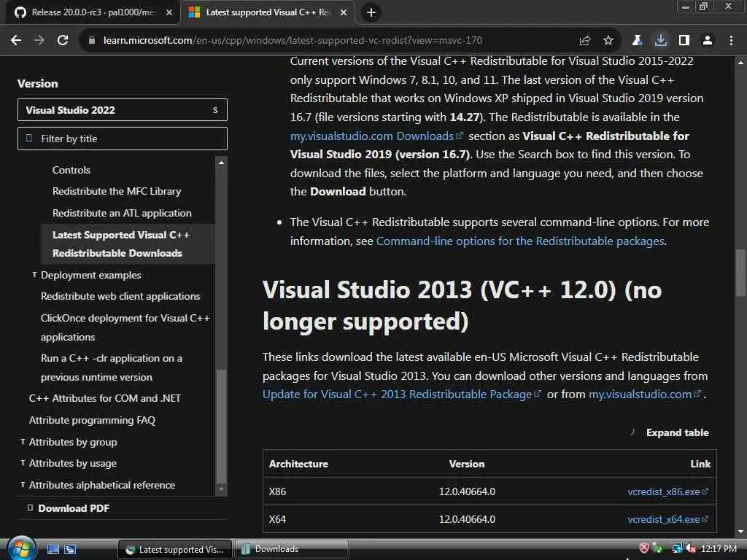Open the Visual Studio 2022 version dropdown

coord(123,110)
